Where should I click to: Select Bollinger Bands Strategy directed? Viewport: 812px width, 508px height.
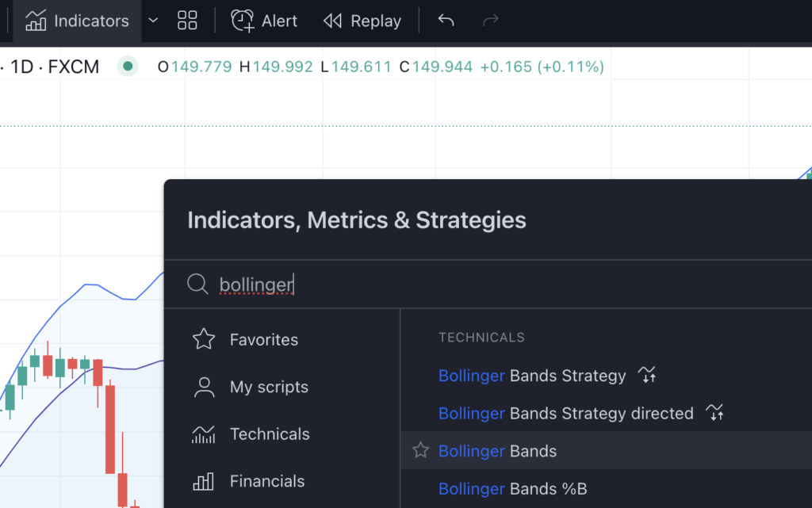tap(565, 413)
